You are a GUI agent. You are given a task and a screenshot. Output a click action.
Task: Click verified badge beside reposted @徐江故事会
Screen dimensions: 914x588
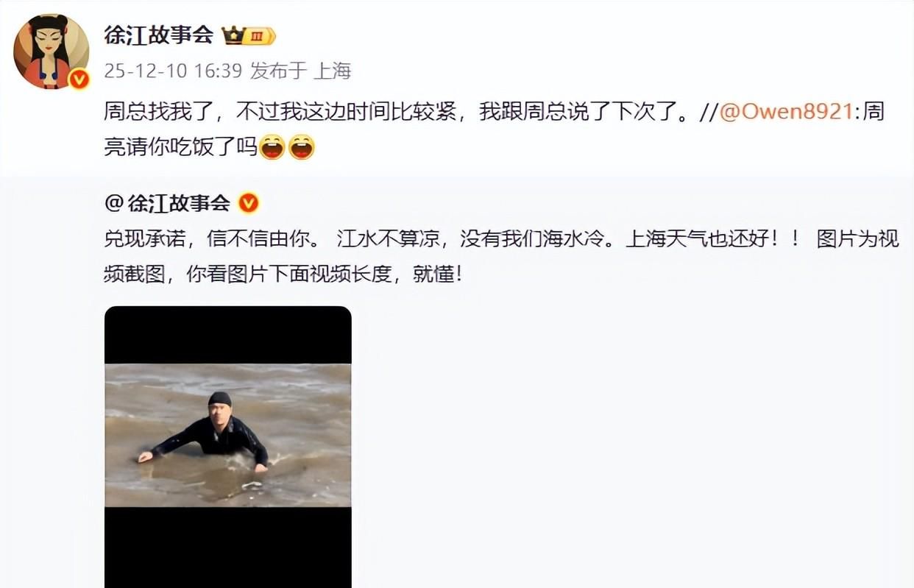coord(249,203)
